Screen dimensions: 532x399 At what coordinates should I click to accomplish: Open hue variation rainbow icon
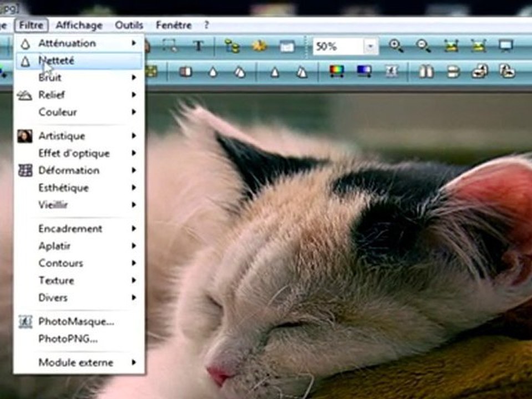tap(336, 71)
